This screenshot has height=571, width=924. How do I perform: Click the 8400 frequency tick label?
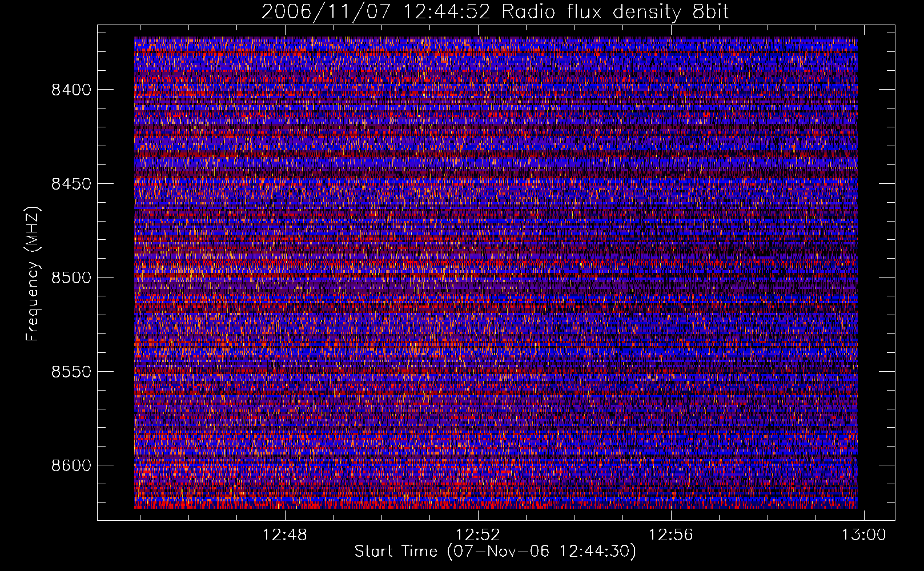[x=71, y=90]
